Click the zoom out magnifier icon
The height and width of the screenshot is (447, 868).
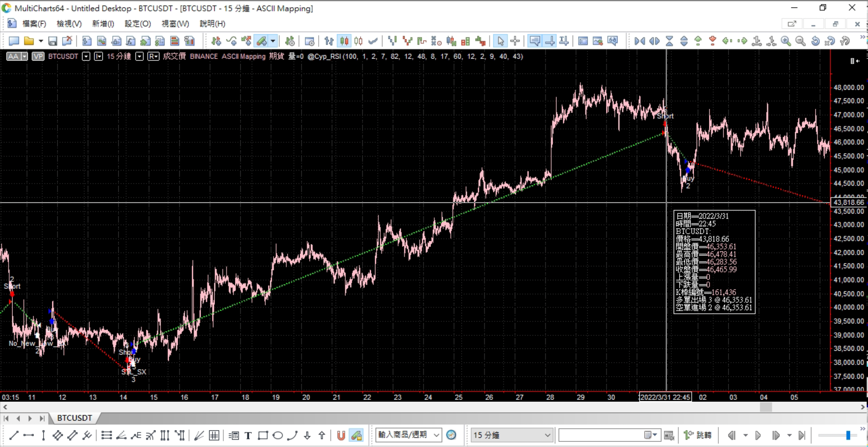coord(800,41)
